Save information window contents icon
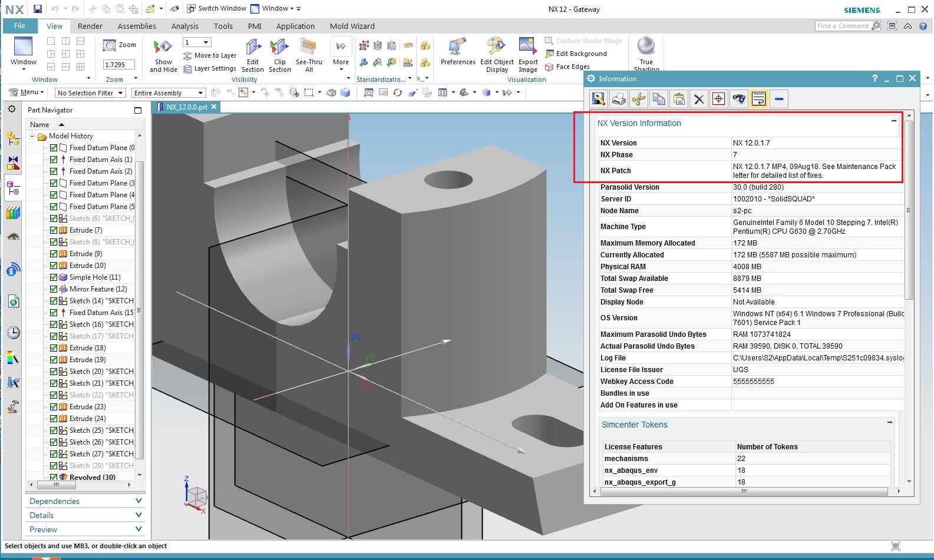Screen dimensions: 934x560 599,99
